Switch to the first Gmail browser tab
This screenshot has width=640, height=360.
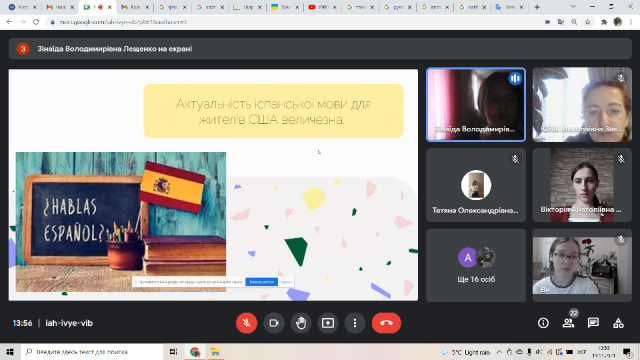pos(59,7)
